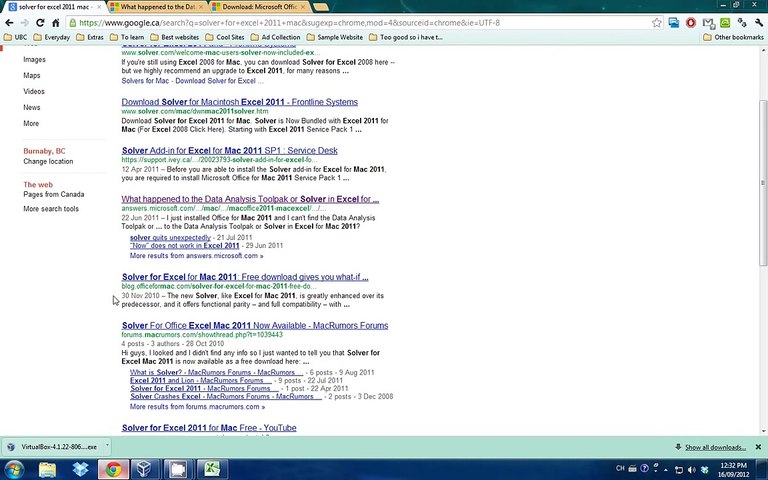Bookmark this page with the star
The height and width of the screenshot is (480, 768).
(656, 23)
